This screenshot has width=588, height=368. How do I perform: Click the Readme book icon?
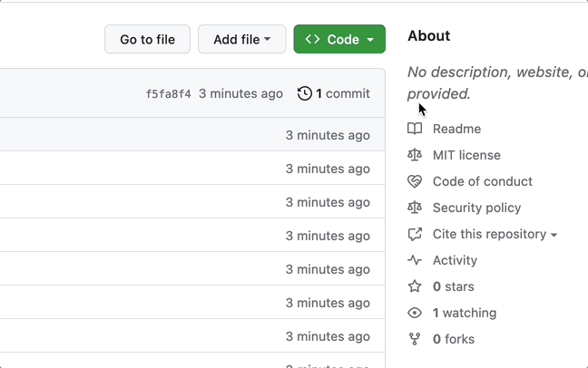[415, 129]
